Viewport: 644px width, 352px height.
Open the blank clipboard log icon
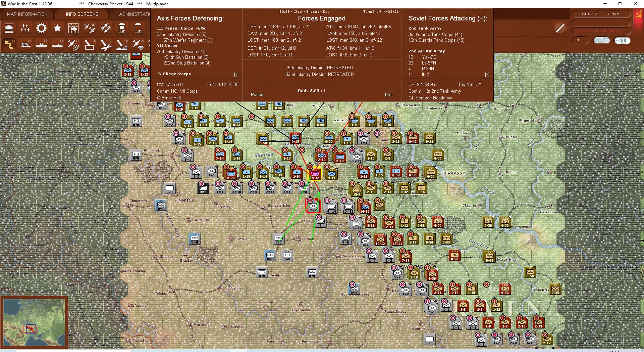click(x=138, y=28)
